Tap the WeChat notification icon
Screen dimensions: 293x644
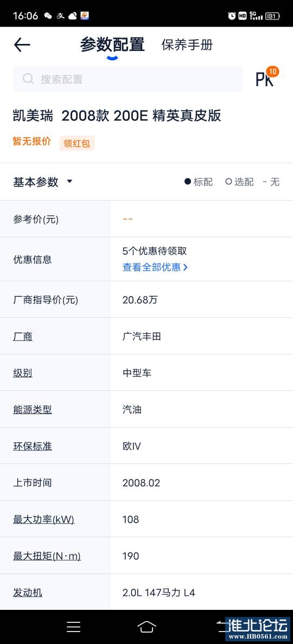click(48, 16)
